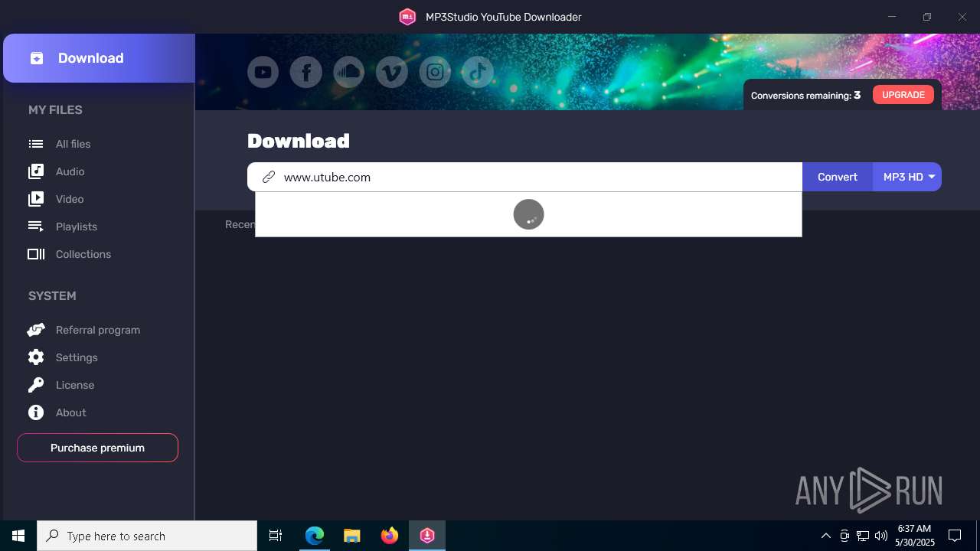The image size is (980, 551).
Task: Click the Playlists queue icon
Action: (x=36, y=227)
